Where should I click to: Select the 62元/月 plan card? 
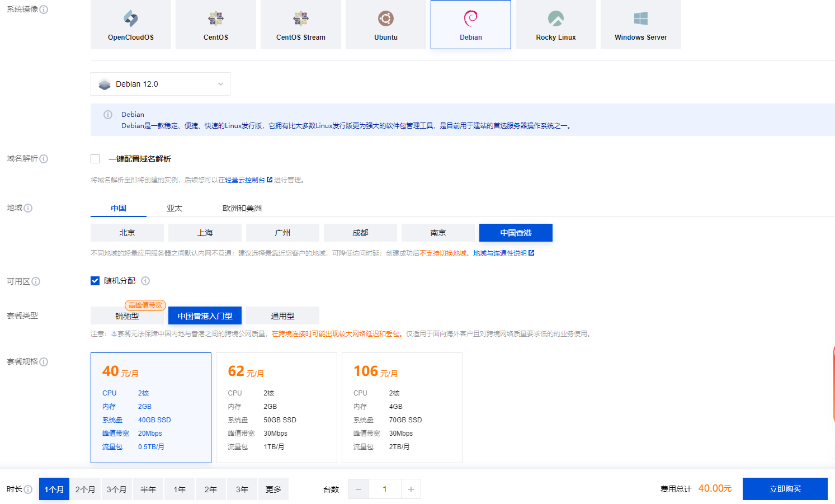[276, 408]
